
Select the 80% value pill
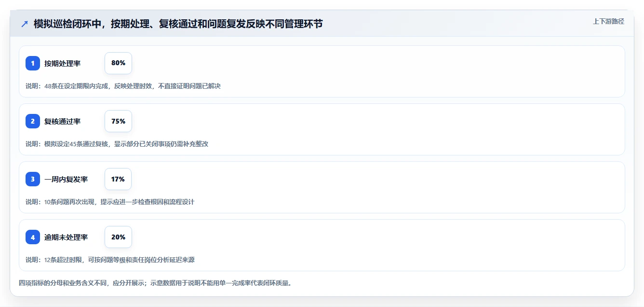pyautogui.click(x=118, y=63)
